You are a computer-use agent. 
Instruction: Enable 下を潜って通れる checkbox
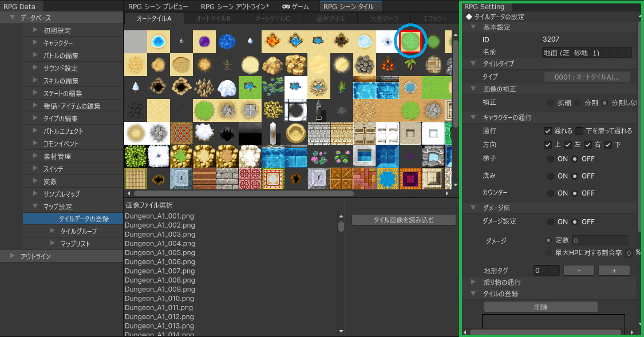point(580,131)
